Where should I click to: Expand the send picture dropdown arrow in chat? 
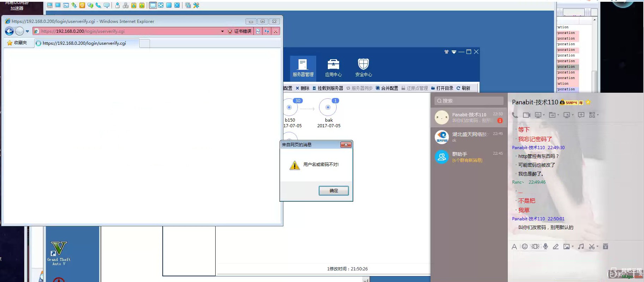point(572,247)
